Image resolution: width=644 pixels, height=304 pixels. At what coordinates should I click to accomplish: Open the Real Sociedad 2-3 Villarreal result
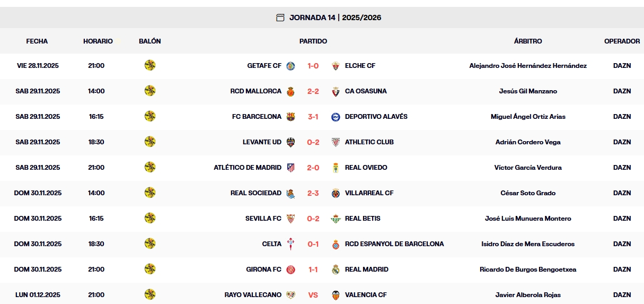click(313, 193)
